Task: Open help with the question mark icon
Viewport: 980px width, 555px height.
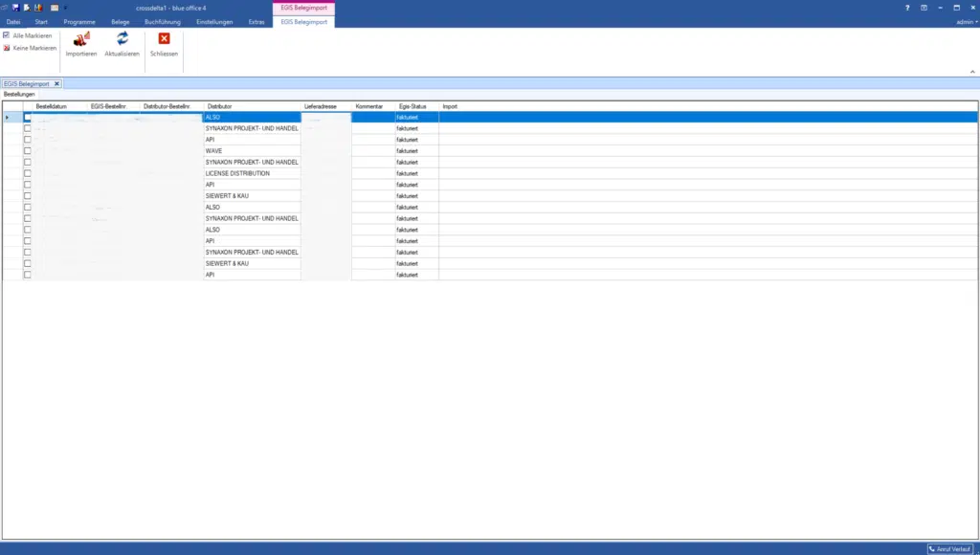Action: tap(907, 8)
